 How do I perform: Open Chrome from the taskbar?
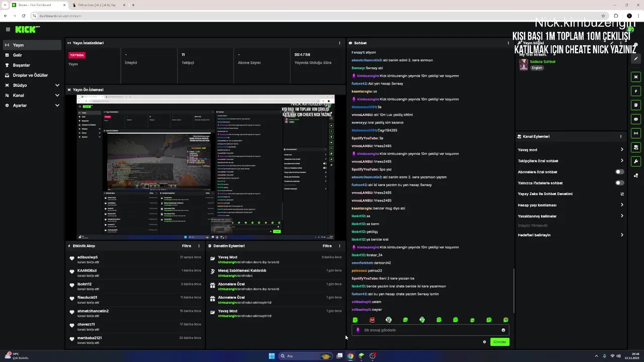pyautogui.click(x=350, y=356)
